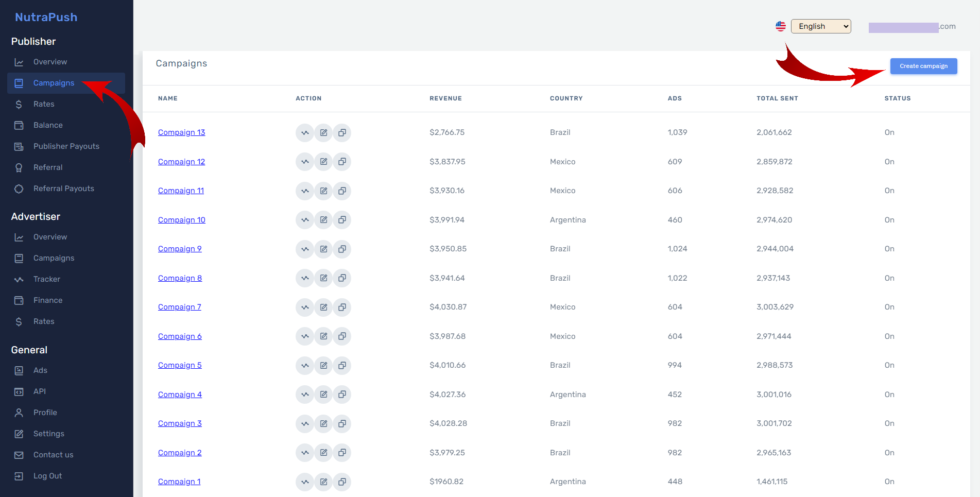Open stats chart icon for Compaign 13

click(x=305, y=133)
